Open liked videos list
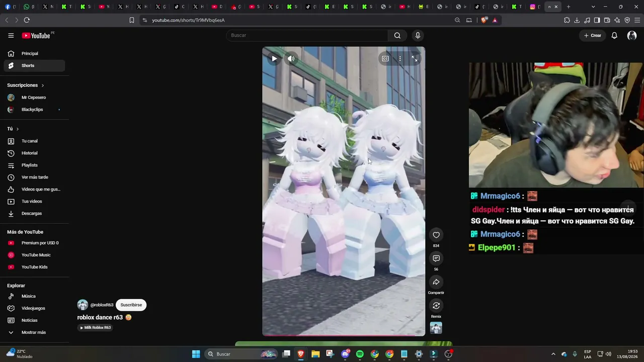Screen dimensions: 644x362 34,190
